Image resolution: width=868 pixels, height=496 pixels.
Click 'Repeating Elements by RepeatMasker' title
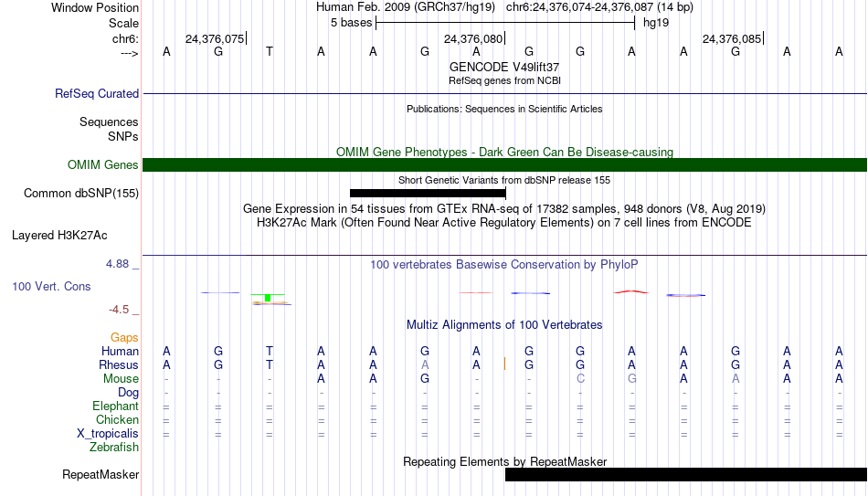[x=505, y=461]
